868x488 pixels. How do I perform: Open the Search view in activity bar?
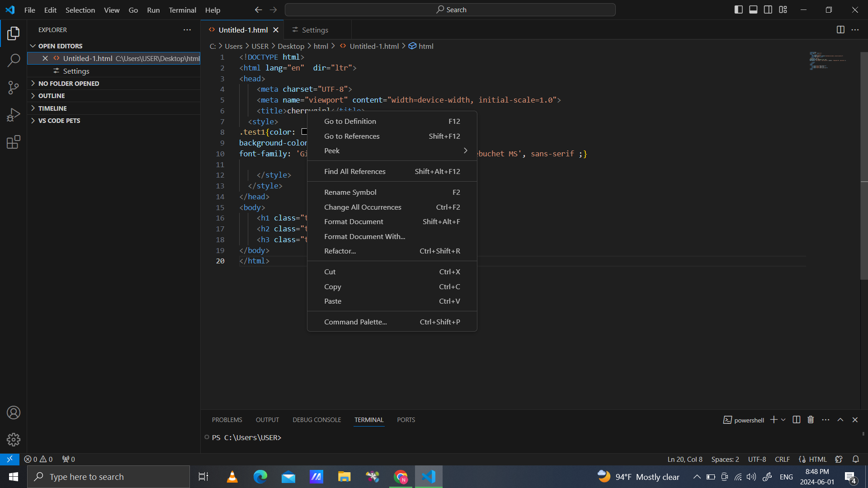(x=14, y=60)
